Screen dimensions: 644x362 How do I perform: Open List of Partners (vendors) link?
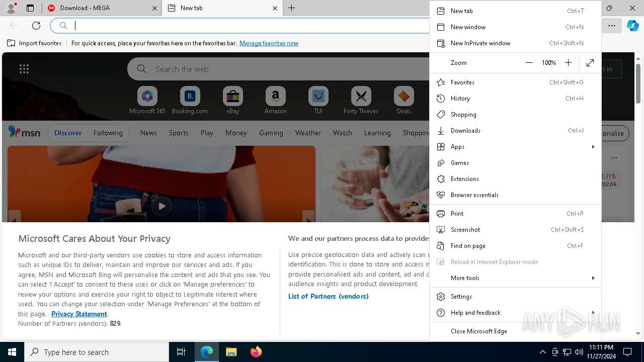click(328, 297)
